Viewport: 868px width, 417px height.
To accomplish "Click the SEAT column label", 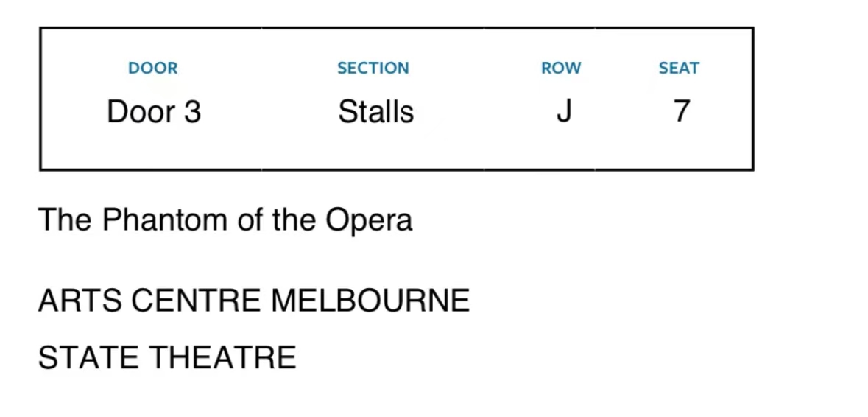I will (x=679, y=69).
